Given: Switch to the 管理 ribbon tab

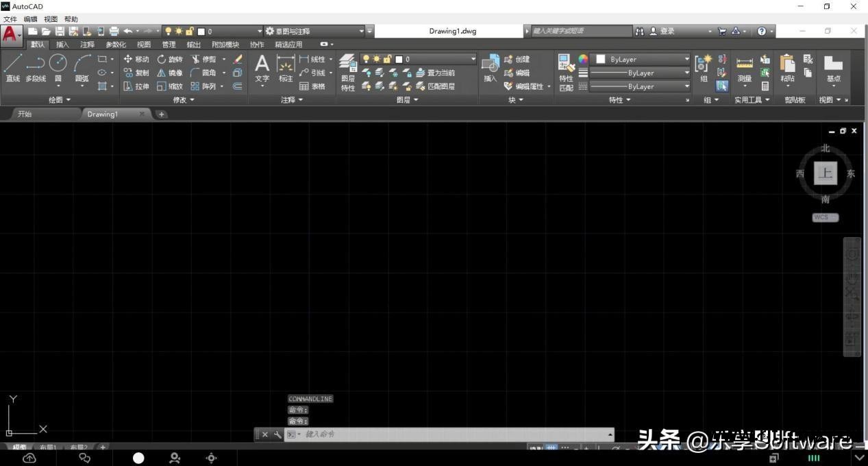Looking at the screenshot, I should coord(169,45).
